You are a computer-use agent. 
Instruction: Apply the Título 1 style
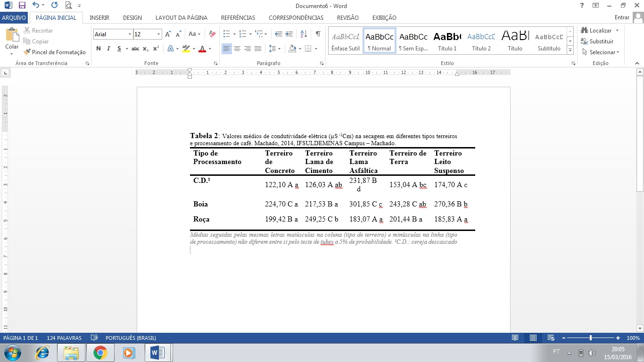[447, 41]
